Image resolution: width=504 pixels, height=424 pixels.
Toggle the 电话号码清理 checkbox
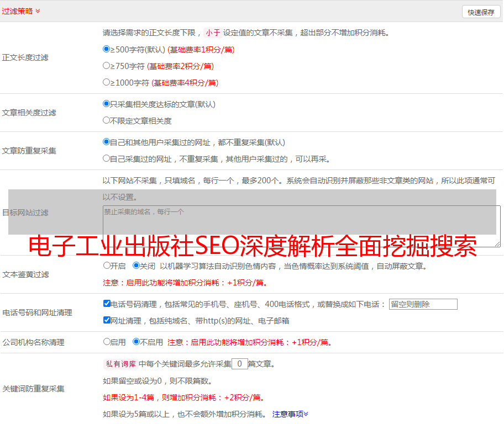coord(107,304)
